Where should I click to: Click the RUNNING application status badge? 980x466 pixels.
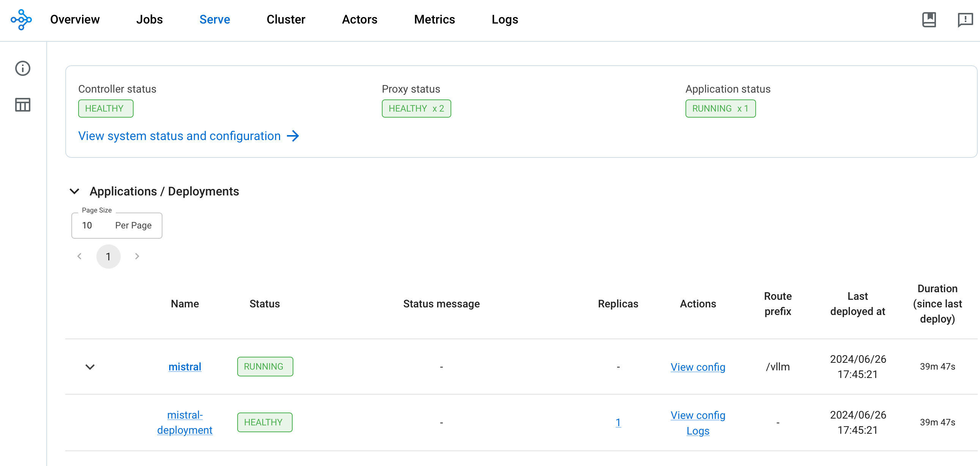click(720, 109)
